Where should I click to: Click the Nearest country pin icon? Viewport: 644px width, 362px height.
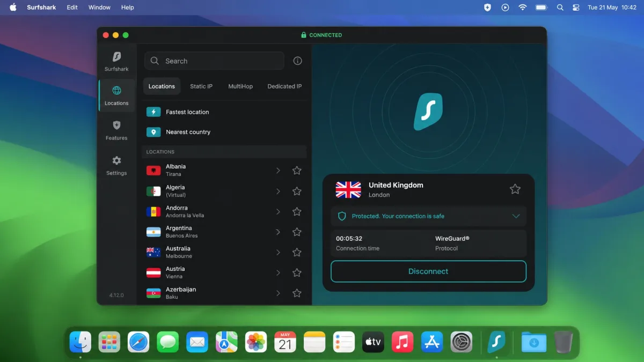(153, 132)
